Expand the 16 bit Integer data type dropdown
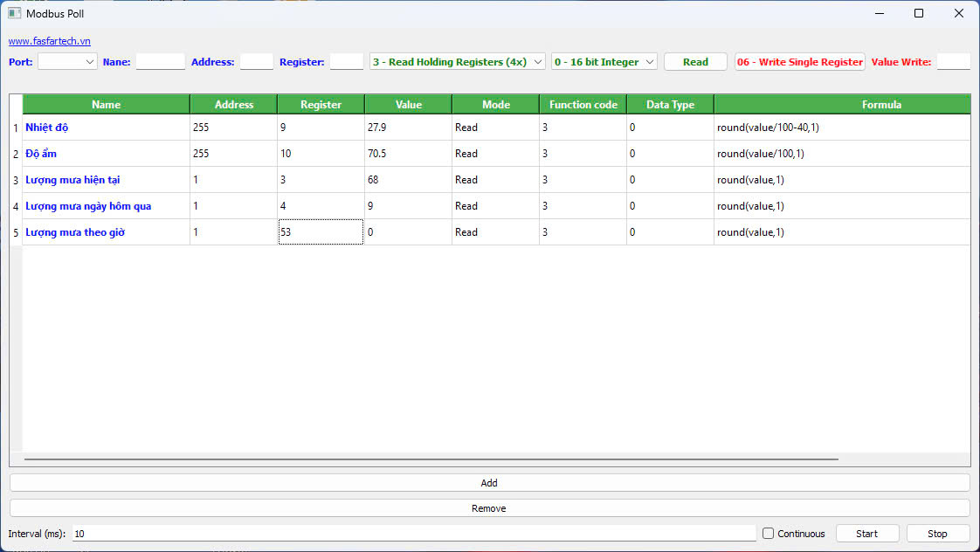Viewport: 980px width, 552px height. pyautogui.click(x=604, y=62)
